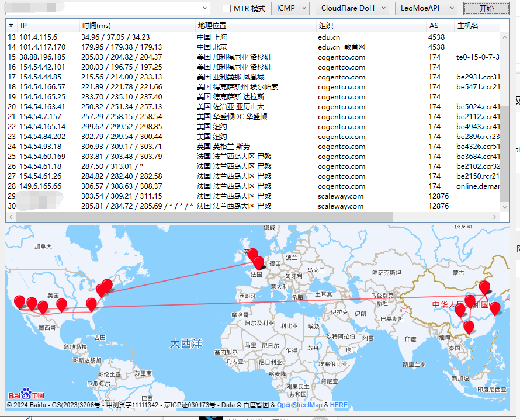Click the Los Angeles marker on US west coast

[19, 301]
